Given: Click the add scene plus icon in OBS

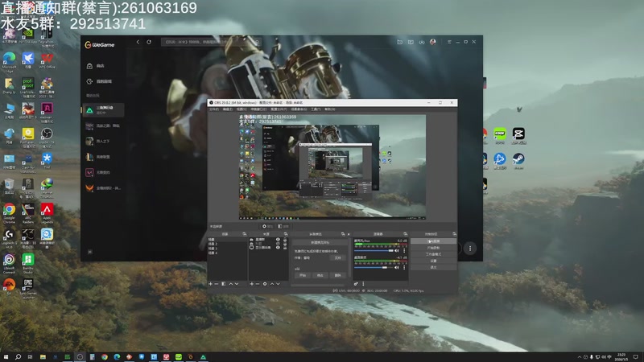Looking at the screenshot, I should [x=210, y=284].
